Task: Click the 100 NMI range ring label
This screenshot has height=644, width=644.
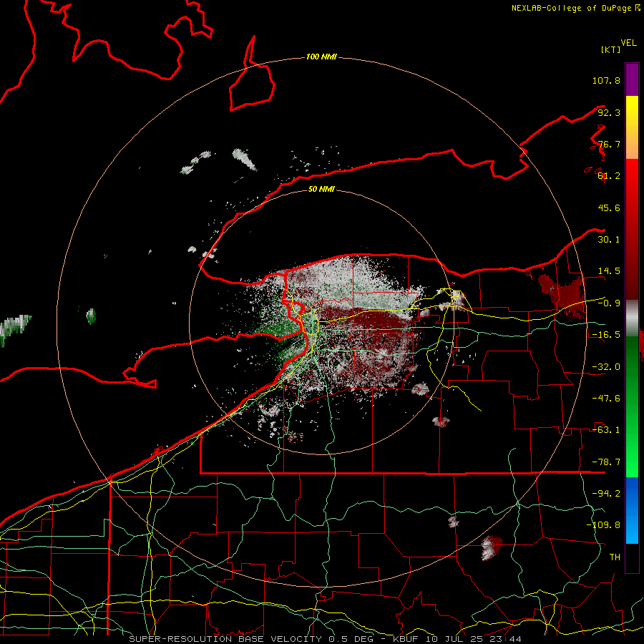Action: pyautogui.click(x=321, y=57)
